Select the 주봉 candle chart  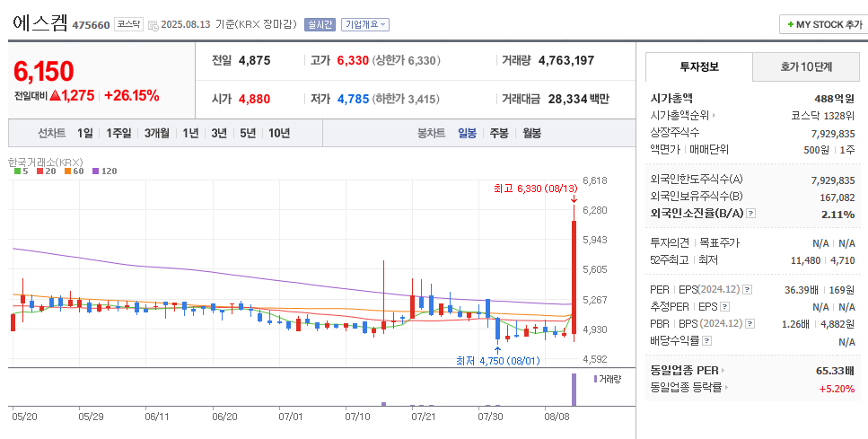tap(499, 133)
